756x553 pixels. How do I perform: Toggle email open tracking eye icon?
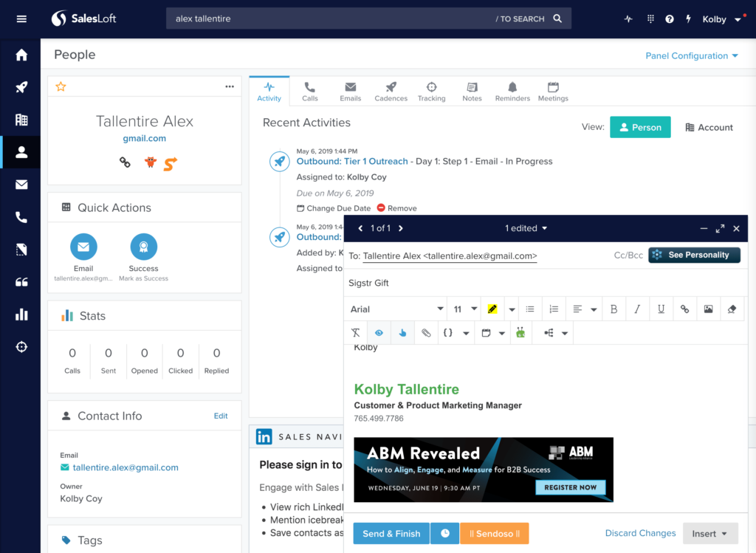[379, 333]
